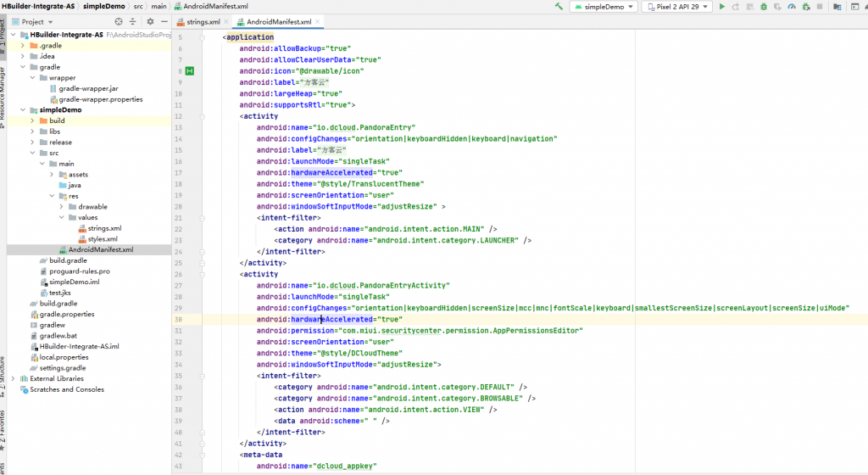Select proguard-rules.pro file
Image resolution: width=868 pixels, height=475 pixels.
(x=75, y=271)
